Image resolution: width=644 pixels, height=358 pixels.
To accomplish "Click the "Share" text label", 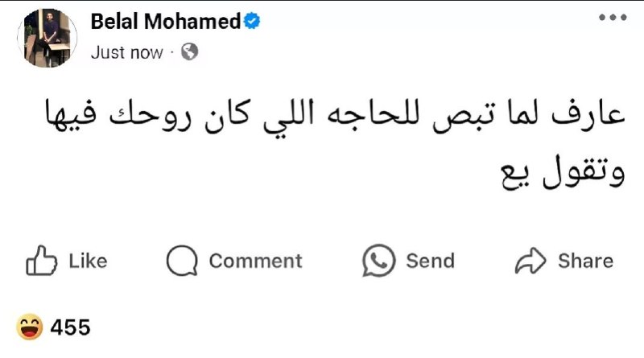I will 585,261.
